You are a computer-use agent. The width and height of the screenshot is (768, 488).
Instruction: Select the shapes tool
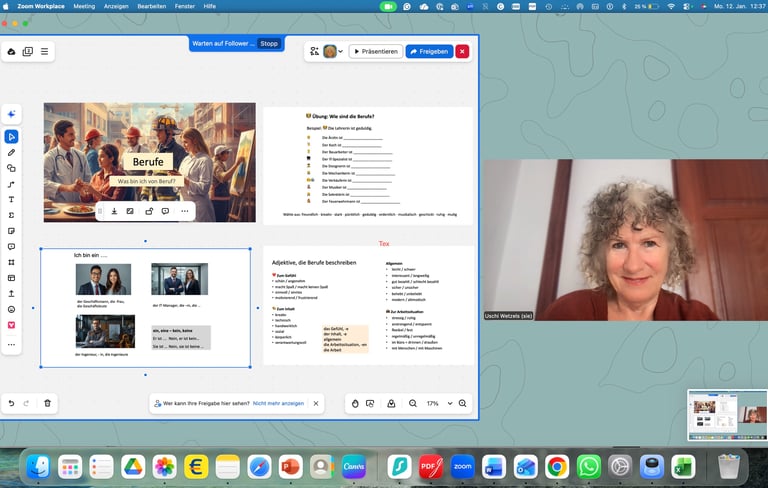coord(11,168)
